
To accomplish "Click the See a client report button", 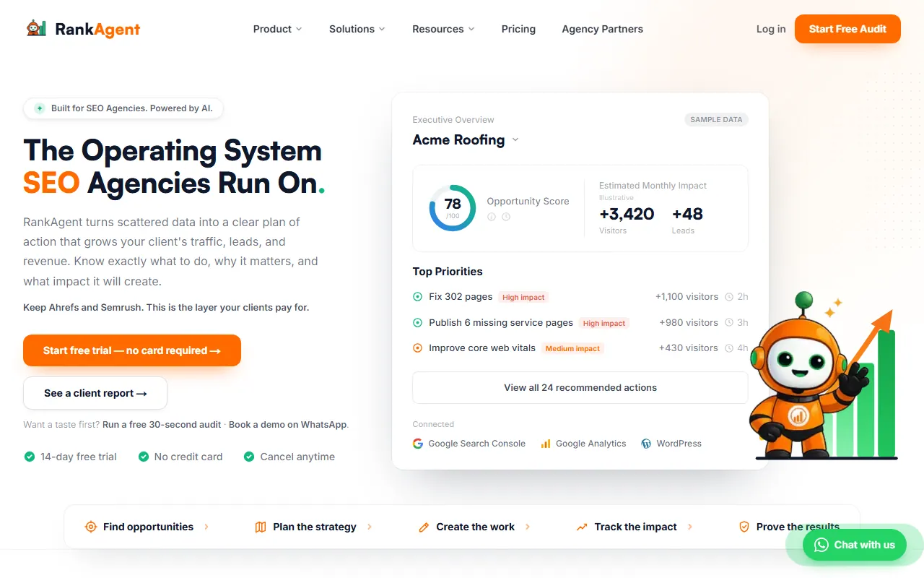I will (95, 393).
